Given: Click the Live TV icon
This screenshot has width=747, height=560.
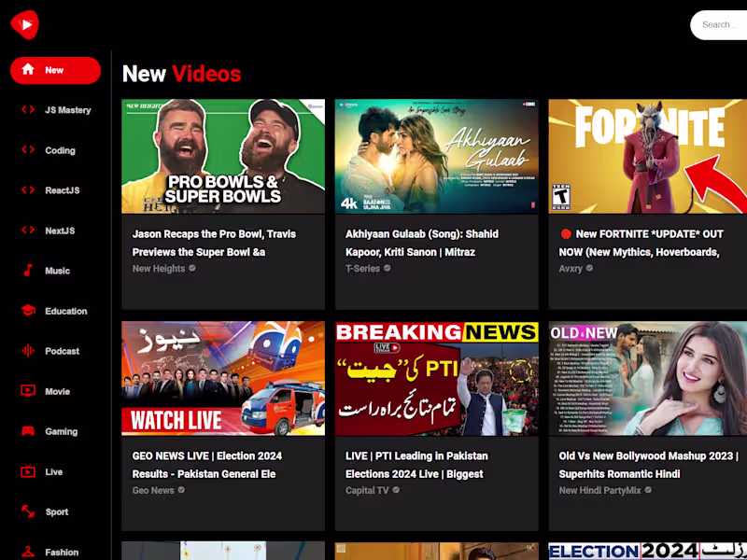Looking at the screenshot, I should [x=28, y=471].
